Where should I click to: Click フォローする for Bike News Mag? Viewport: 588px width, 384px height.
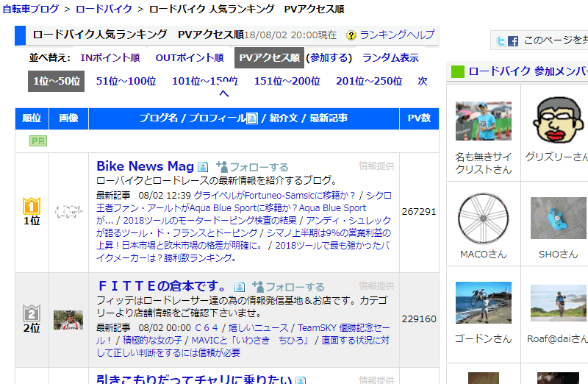pyautogui.click(x=259, y=167)
